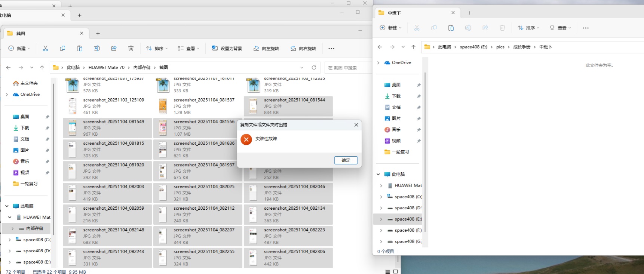Image resolution: width=644 pixels, height=274 pixels.
Task: Add a new tab in 中班下 window
Action: pos(469,13)
